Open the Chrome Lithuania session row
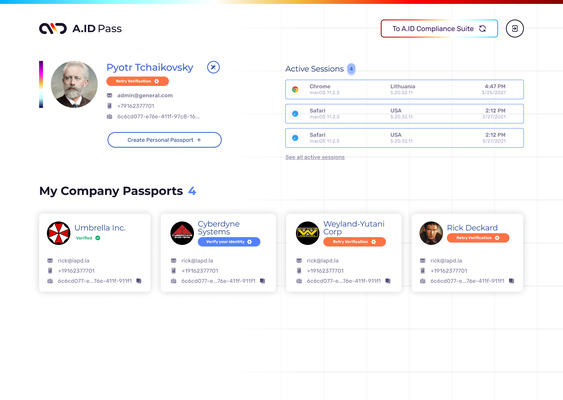Screen dimensions: 563x400 [404, 89]
